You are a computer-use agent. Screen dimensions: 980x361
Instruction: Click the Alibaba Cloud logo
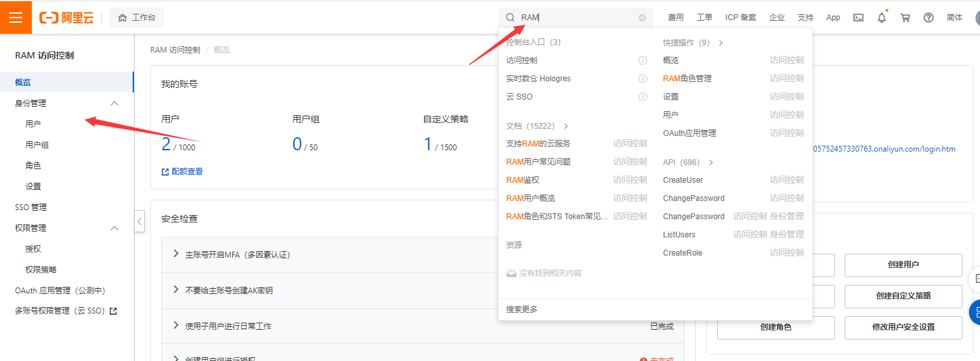tap(66, 18)
